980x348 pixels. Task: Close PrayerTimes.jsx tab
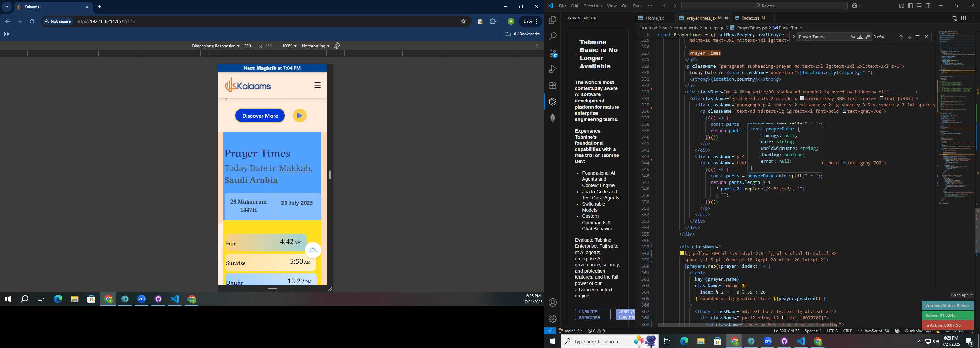(726, 18)
